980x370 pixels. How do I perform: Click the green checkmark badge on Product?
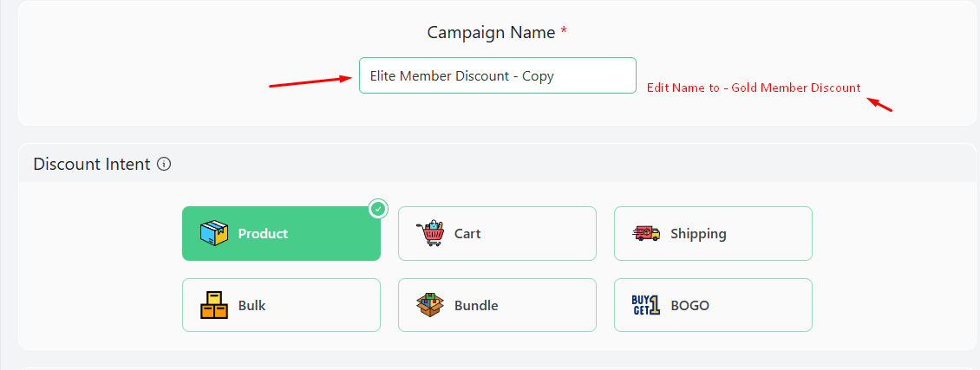(x=377, y=209)
